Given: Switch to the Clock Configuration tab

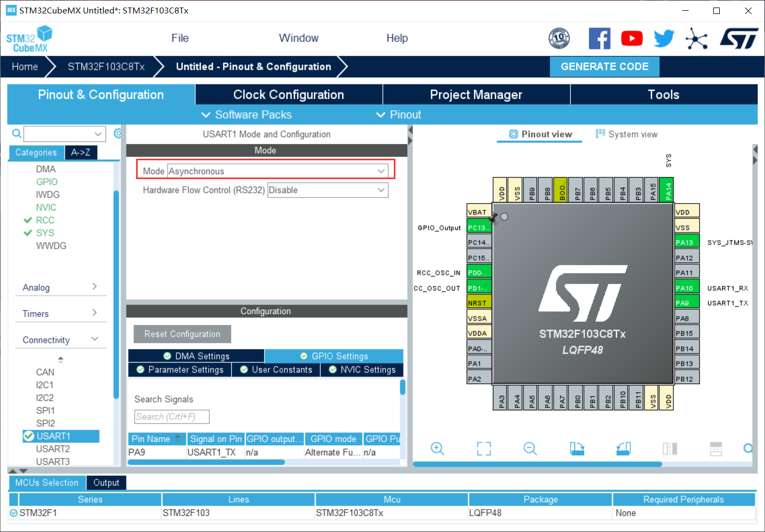Looking at the screenshot, I should click(x=289, y=95).
